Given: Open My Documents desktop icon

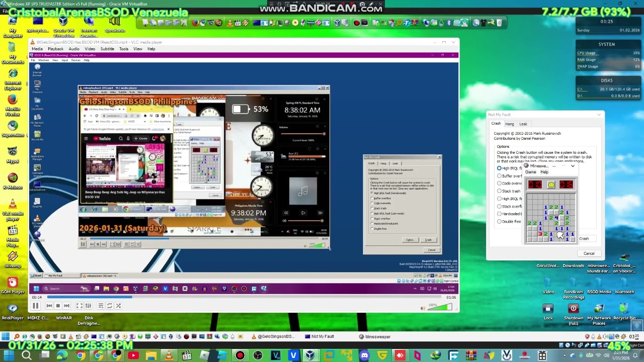Looking at the screenshot, I should coord(13,54).
